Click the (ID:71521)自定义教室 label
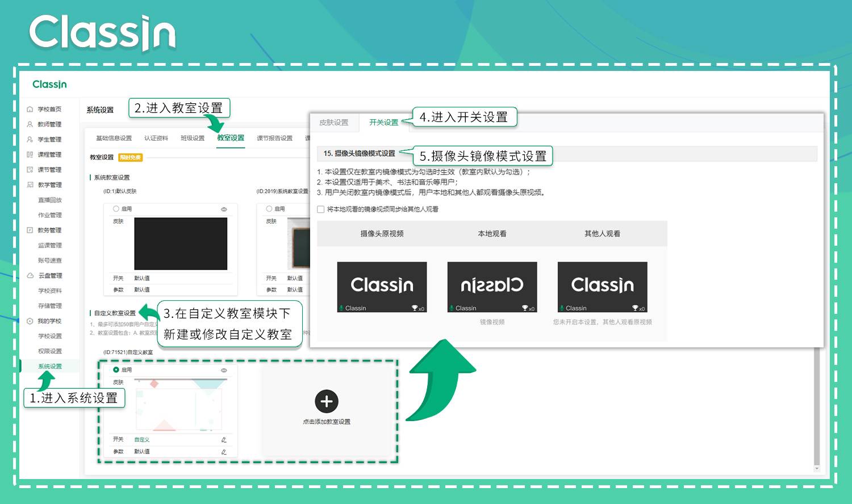 click(128, 352)
